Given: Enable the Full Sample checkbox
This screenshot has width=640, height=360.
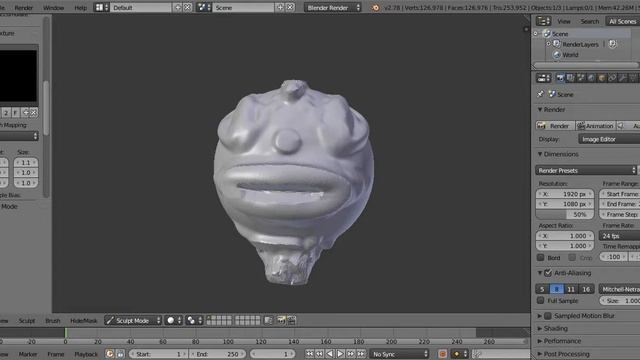Looking at the screenshot, I should coord(540,300).
